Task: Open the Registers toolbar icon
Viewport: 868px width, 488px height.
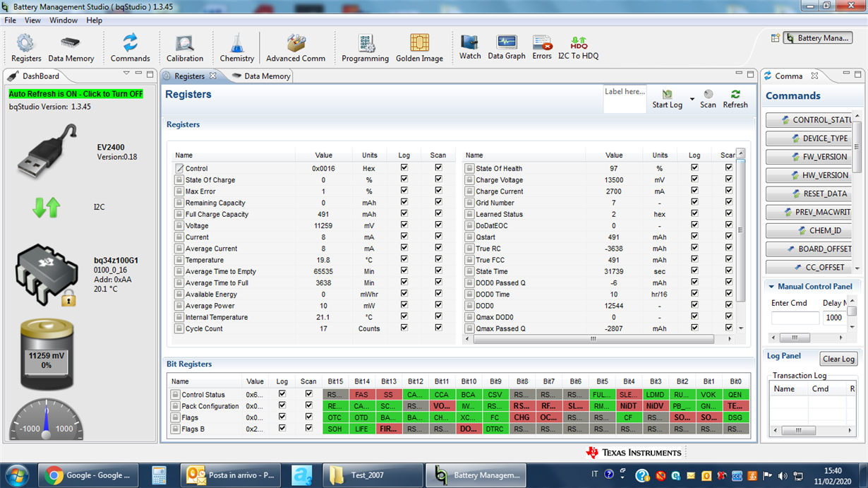Action: point(25,48)
